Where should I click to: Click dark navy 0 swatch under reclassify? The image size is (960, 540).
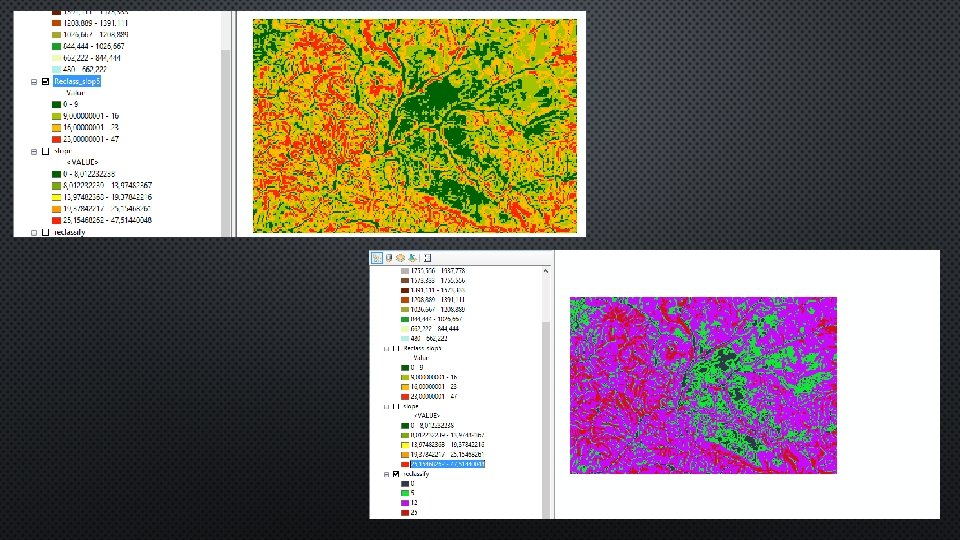(405, 484)
